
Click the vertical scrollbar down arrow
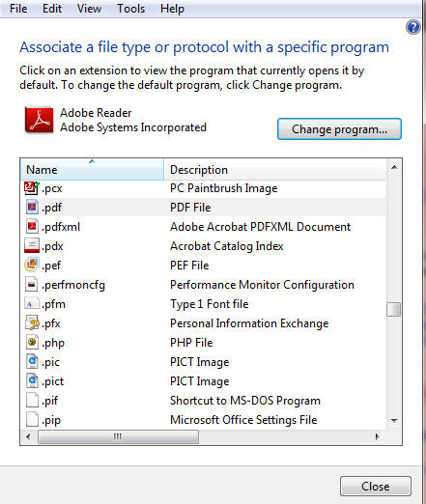(394, 420)
